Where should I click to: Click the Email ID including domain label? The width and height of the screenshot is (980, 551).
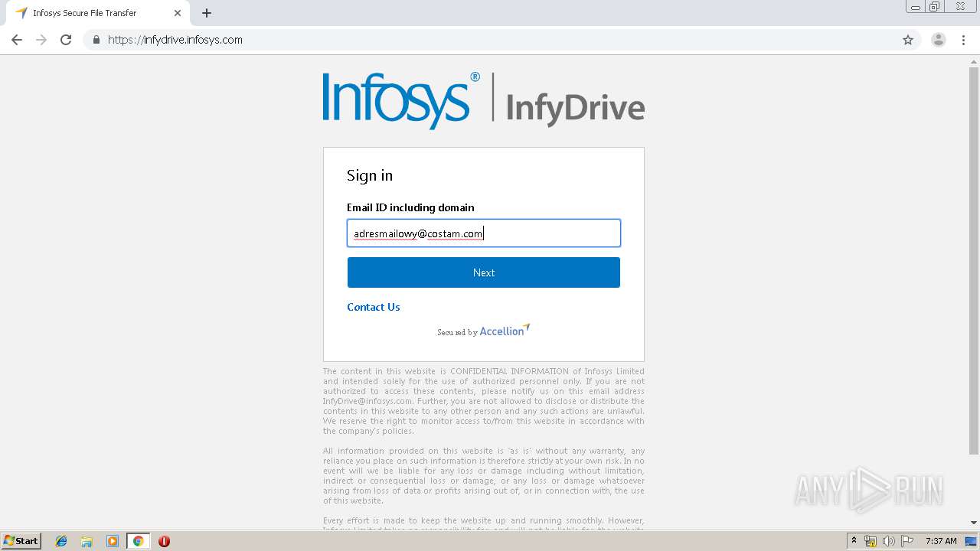pyautogui.click(x=410, y=207)
